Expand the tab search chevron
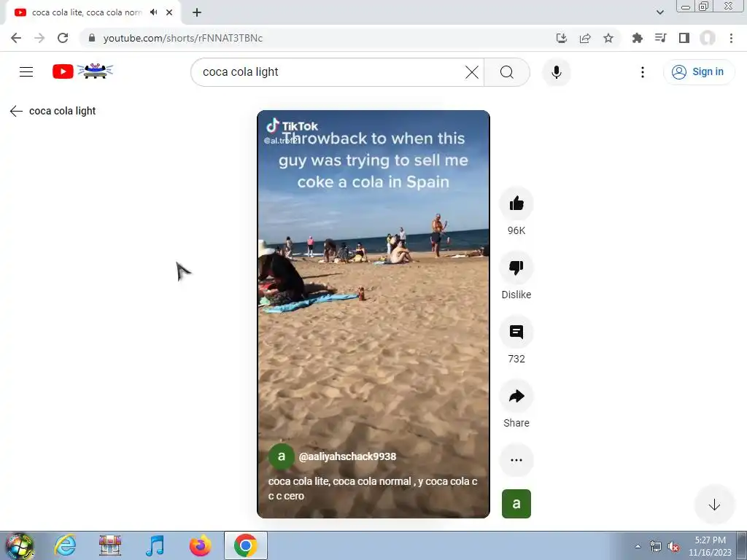This screenshot has height=560, width=747. coord(659,12)
